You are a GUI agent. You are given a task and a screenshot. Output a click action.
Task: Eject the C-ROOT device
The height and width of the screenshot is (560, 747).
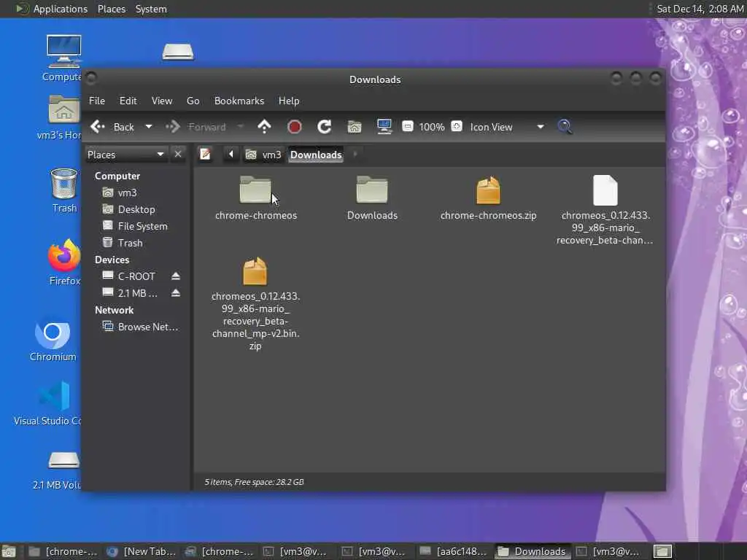176,276
